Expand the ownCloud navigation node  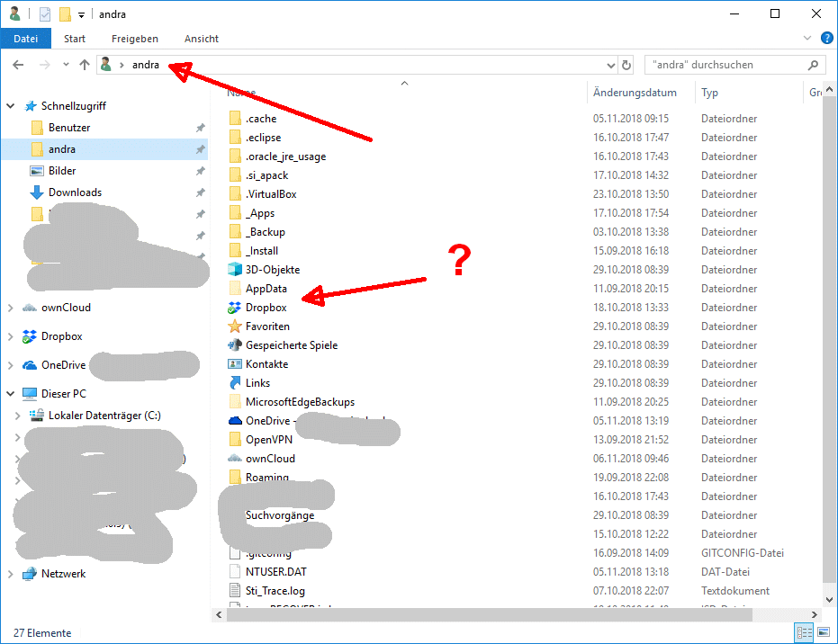[x=10, y=308]
